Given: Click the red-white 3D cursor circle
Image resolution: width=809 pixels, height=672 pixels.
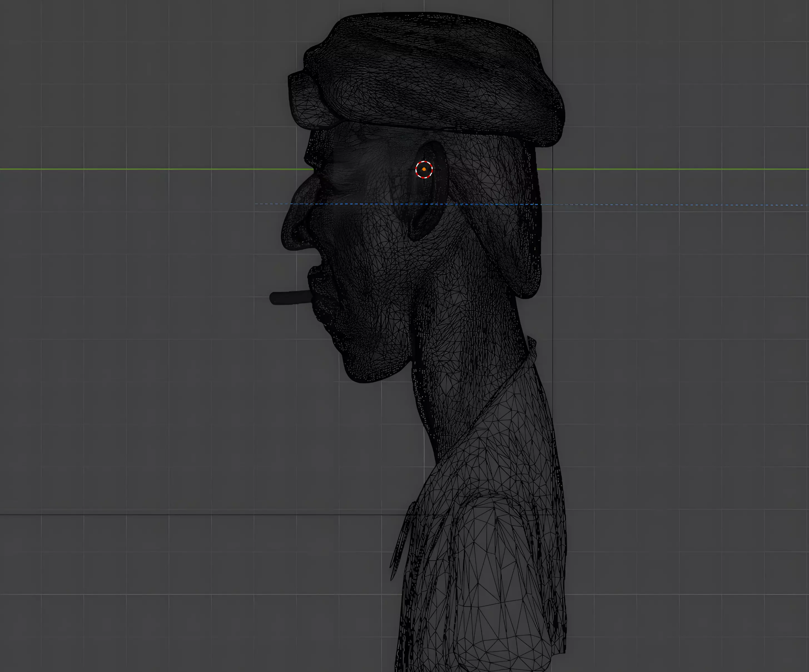Looking at the screenshot, I should pos(424,170).
